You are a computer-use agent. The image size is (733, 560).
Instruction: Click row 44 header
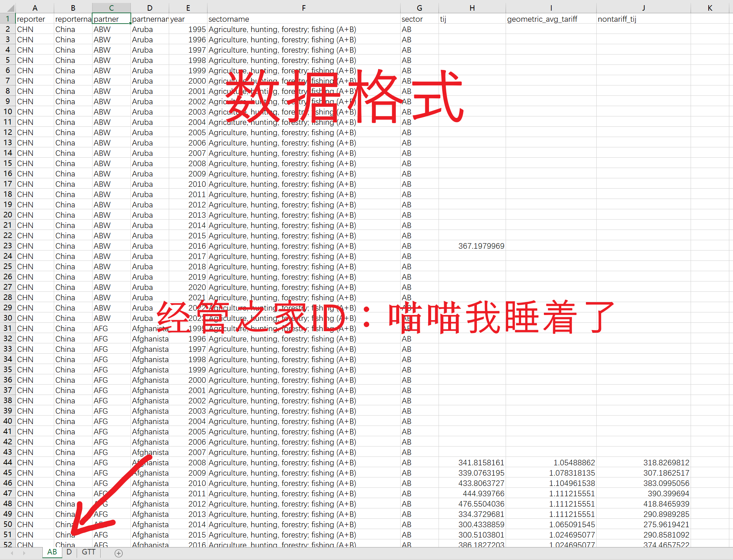click(x=8, y=462)
